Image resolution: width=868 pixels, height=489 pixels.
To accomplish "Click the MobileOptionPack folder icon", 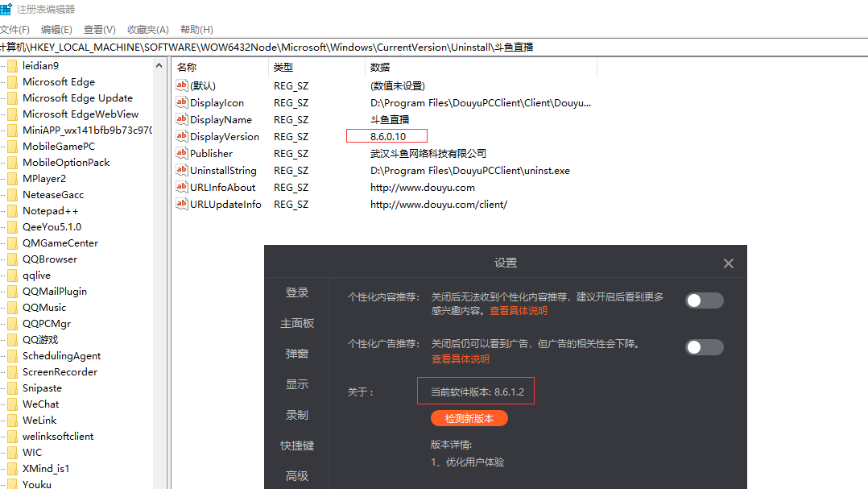I will (12, 162).
